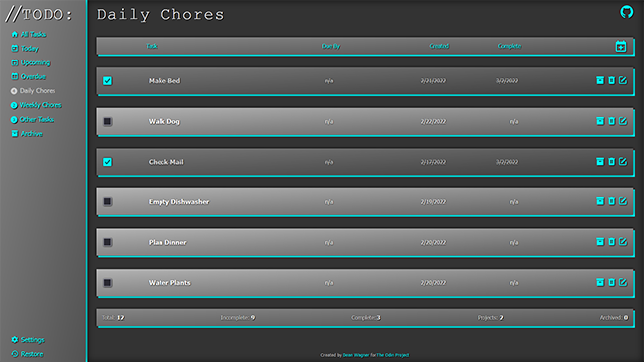This screenshot has width=644, height=362.
Task: Archive the Make Bed task
Action: [600, 80]
